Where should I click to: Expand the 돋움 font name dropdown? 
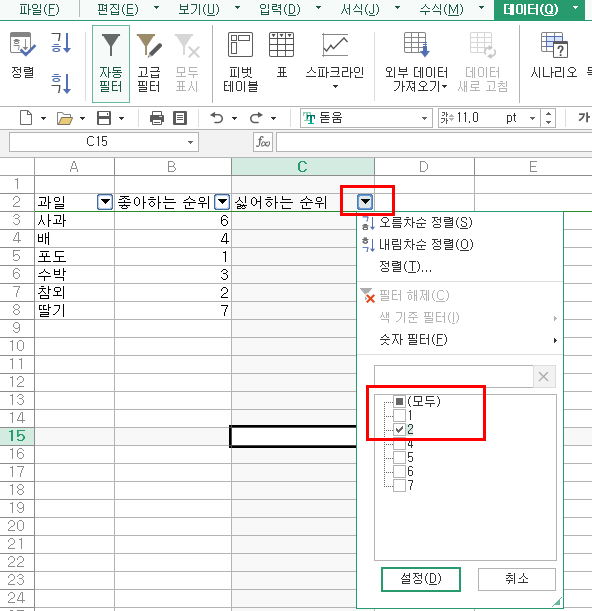[x=424, y=118]
